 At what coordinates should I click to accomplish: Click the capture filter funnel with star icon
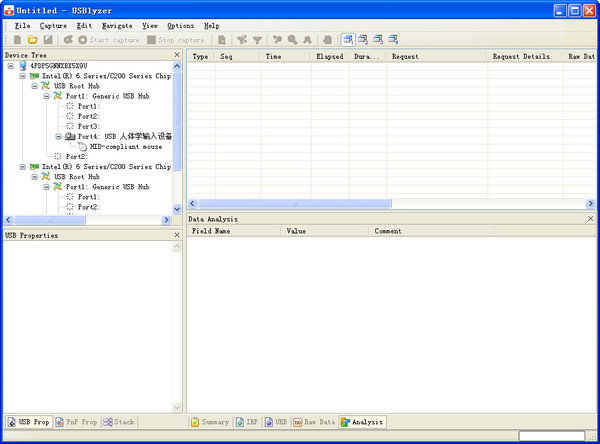click(242, 40)
